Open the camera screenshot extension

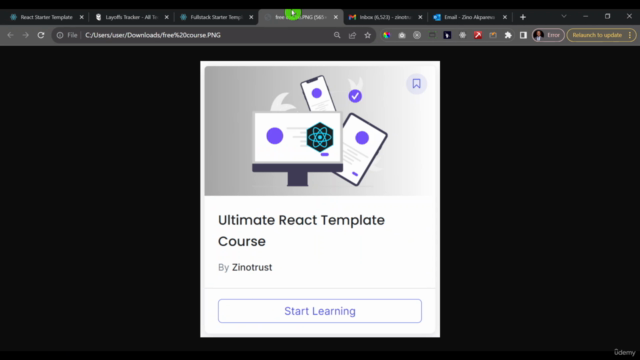pos(402,35)
